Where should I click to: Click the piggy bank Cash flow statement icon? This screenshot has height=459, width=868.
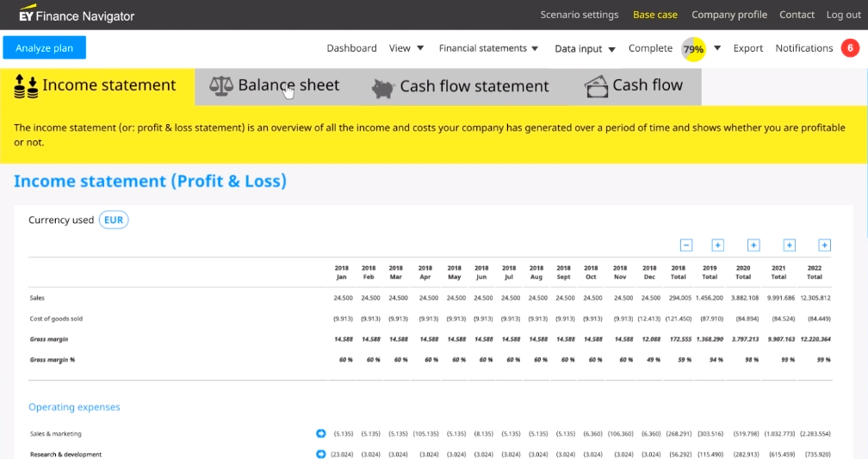pos(383,87)
